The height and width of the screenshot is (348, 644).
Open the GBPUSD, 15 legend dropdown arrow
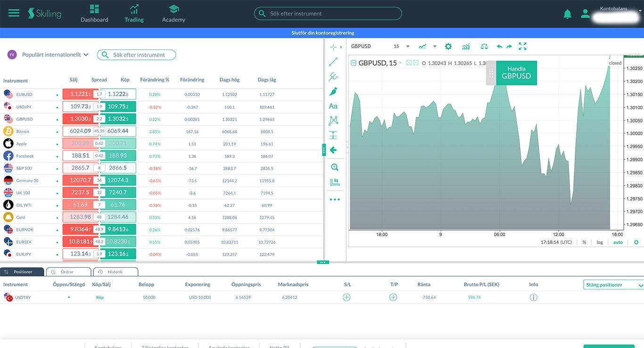401,63
